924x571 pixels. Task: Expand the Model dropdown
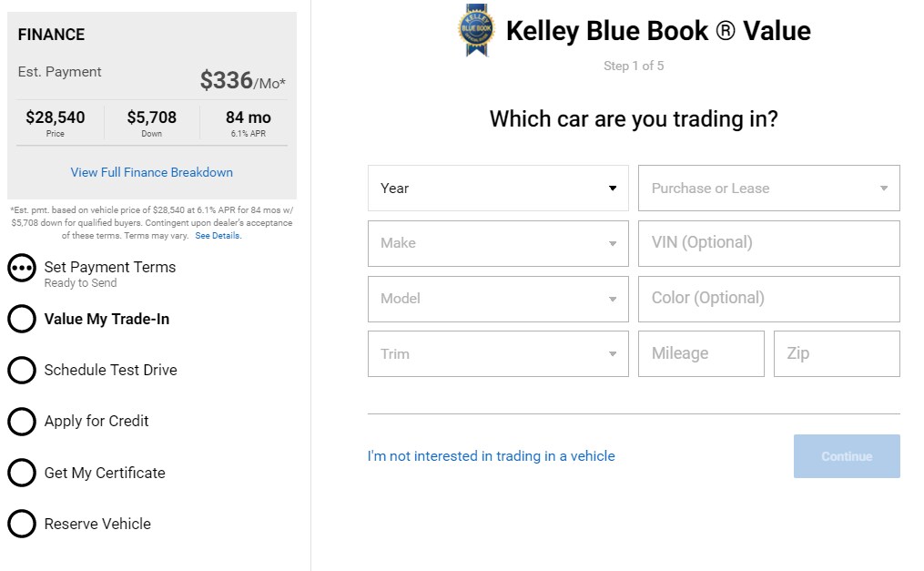pos(499,299)
